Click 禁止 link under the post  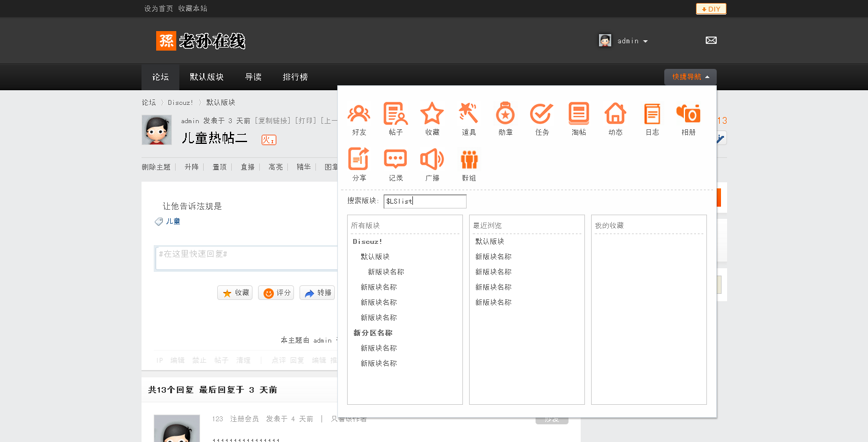[199, 360]
